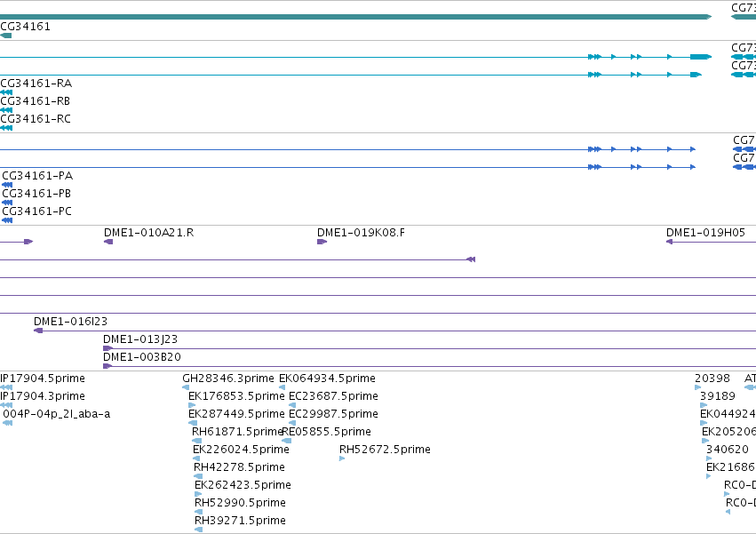Select the EK064934.5prime EST label
This screenshot has width=756, height=534.
[x=328, y=379]
